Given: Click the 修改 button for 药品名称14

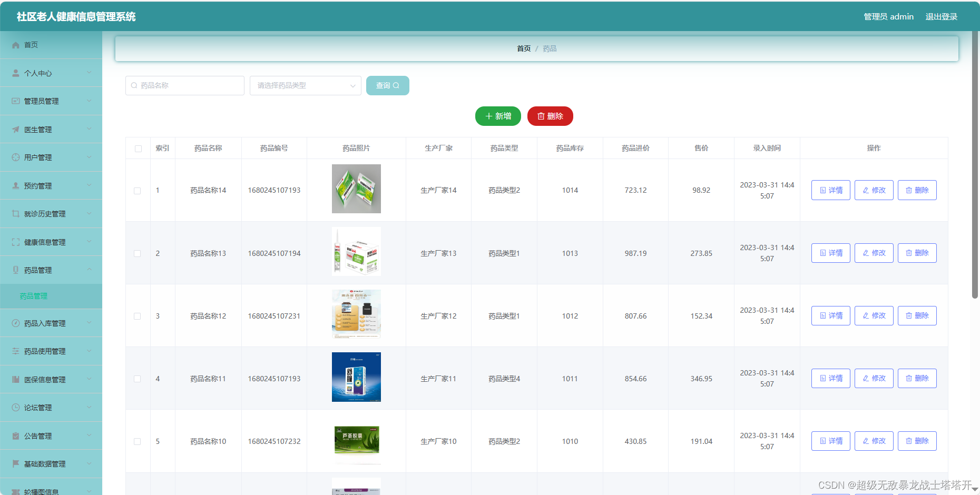Looking at the screenshot, I should tap(874, 190).
